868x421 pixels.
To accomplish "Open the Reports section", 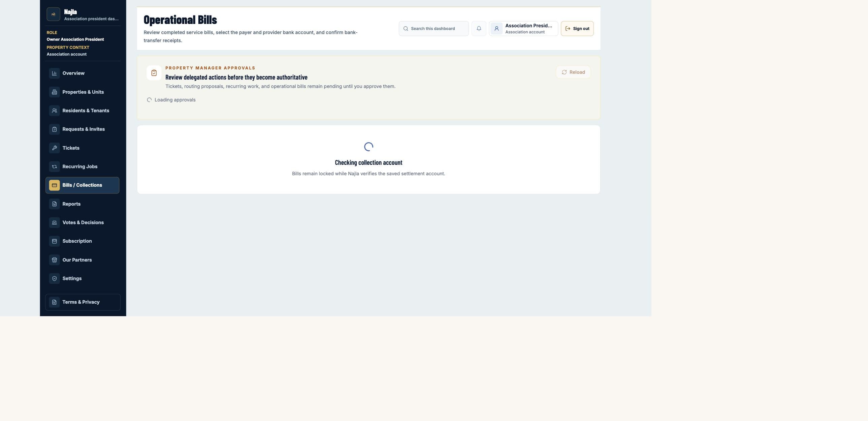I will (x=83, y=204).
